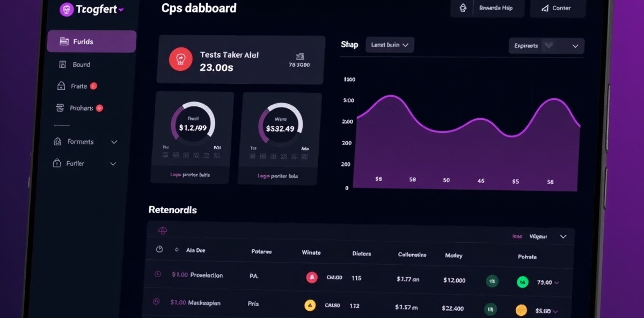644x318 pixels.
Task: Open the Last Login dropdown near Shap
Action: click(x=390, y=45)
